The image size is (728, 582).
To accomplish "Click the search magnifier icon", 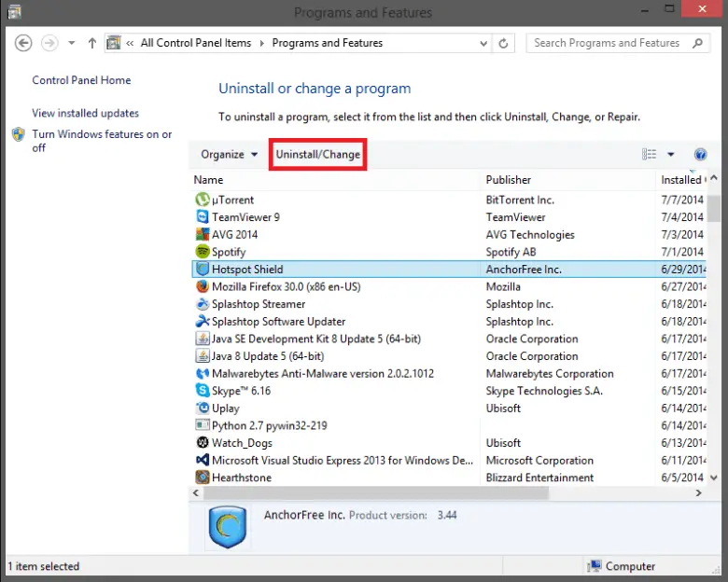I will click(697, 43).
